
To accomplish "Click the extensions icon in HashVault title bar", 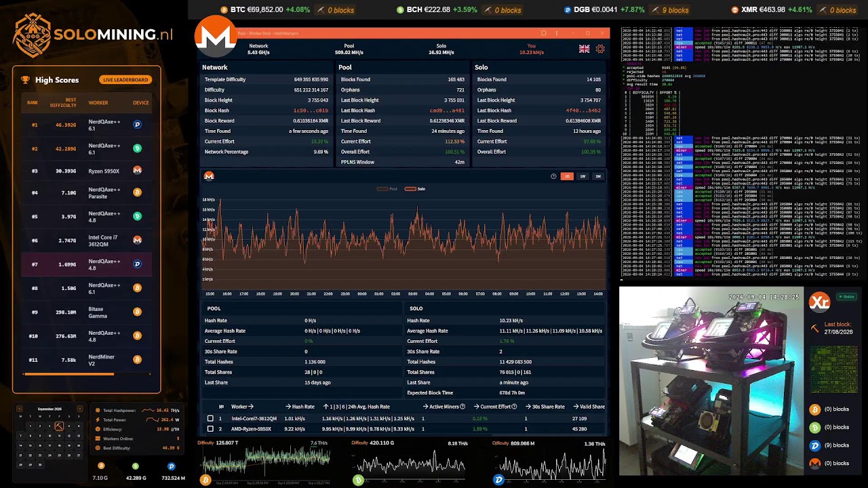I will pyautogui.click(x=543, y=33).
